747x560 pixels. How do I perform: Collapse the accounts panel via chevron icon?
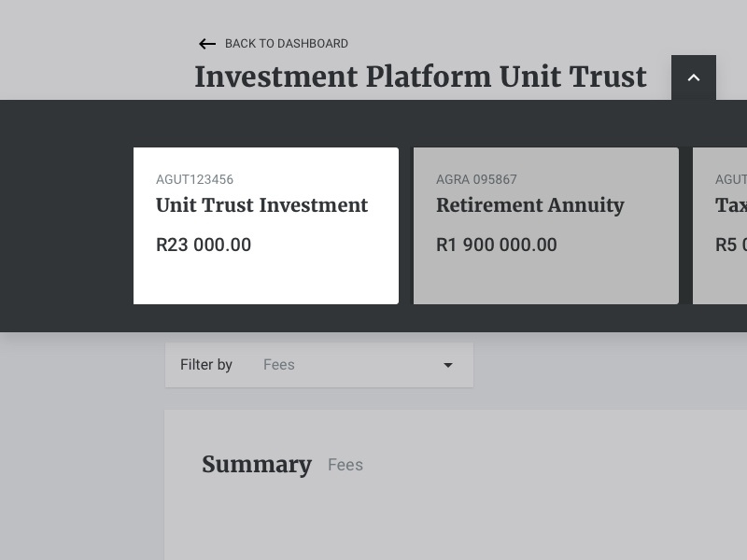(693, 77)
